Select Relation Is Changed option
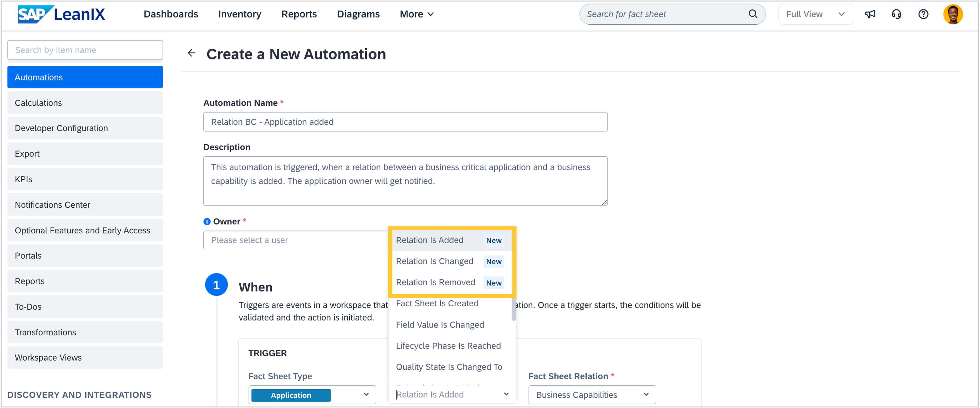The height and width of the screenshot is (408, 980). tap(434, 261)
